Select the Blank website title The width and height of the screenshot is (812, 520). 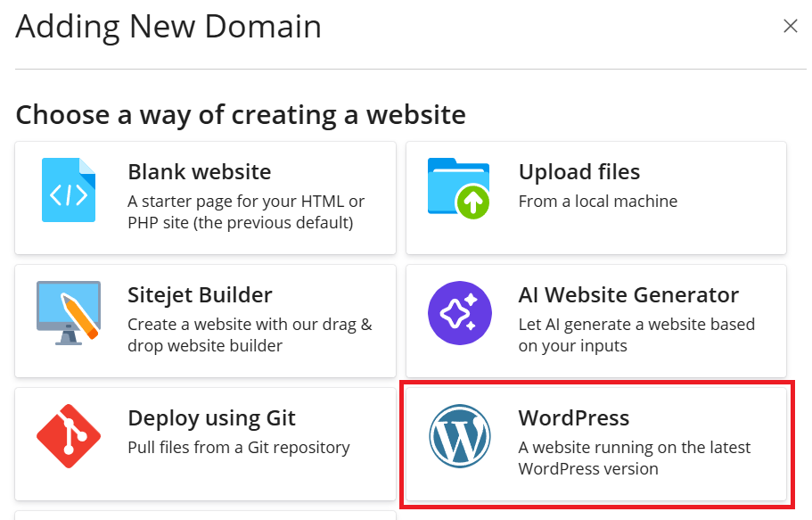pos(200,172)
